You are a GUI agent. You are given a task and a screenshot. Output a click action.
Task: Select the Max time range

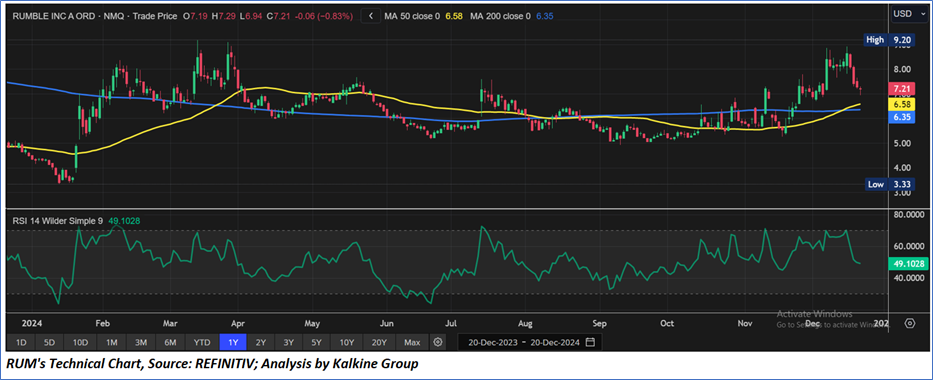point(412,343)
